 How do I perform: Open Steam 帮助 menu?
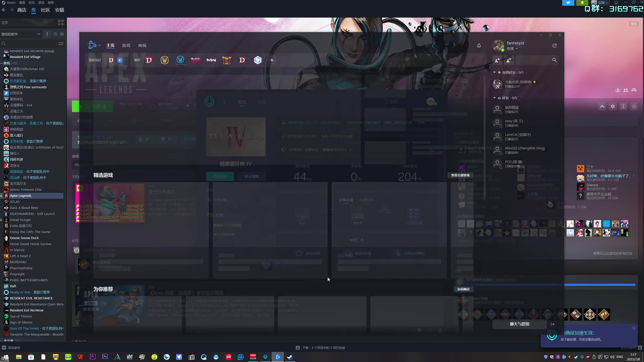[51, 3]
